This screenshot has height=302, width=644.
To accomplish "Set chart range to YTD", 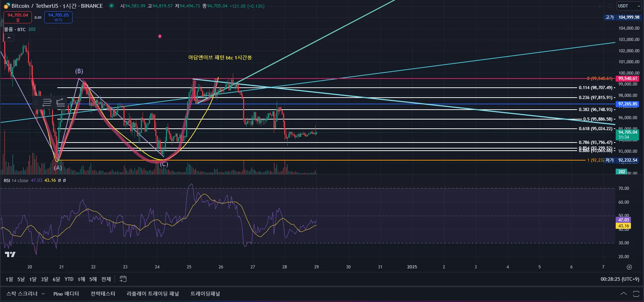I will coord(69,279).
